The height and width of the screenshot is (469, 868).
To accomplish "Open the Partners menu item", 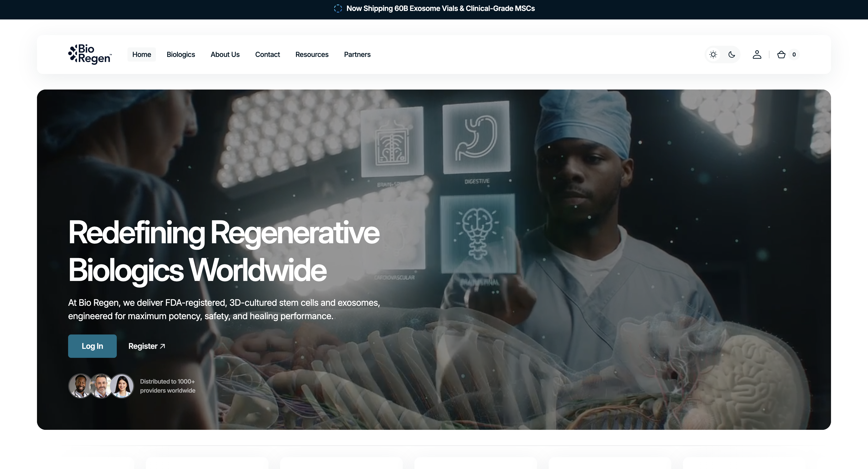I will click(357, 54).
